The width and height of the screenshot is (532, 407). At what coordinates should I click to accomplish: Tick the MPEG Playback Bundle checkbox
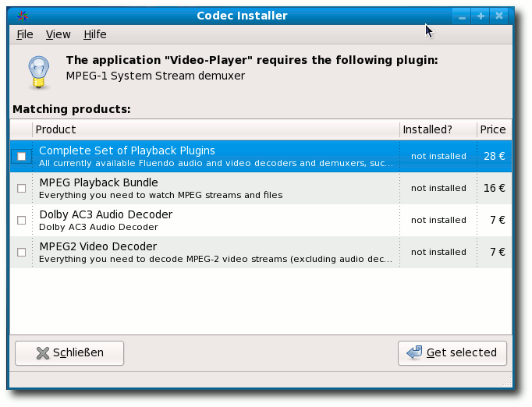tap(21, 188)
